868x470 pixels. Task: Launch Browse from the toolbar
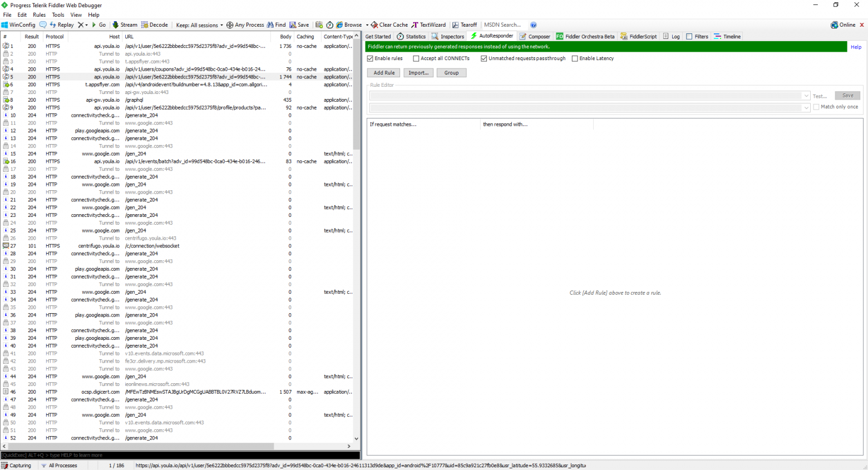coord(349,25)
